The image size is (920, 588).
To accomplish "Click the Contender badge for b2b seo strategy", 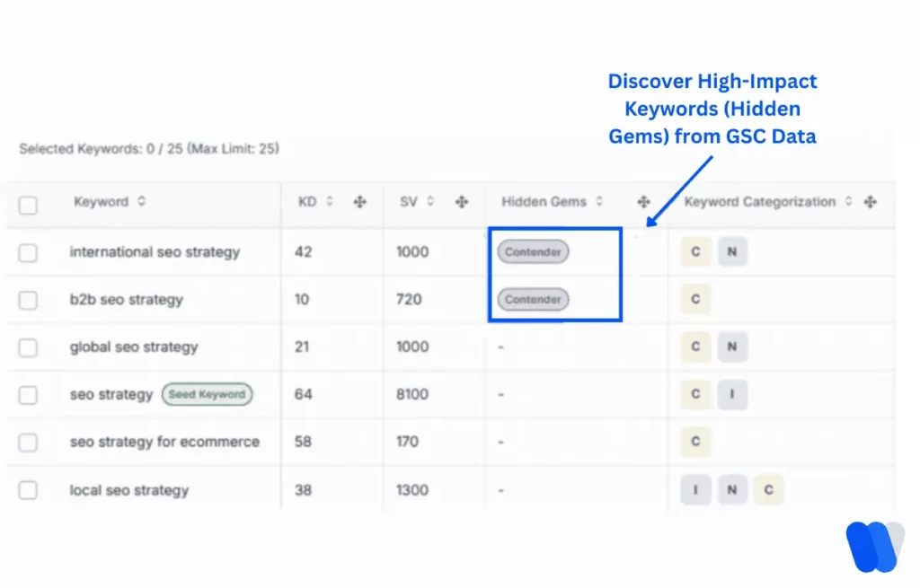I will coord(532,299).
